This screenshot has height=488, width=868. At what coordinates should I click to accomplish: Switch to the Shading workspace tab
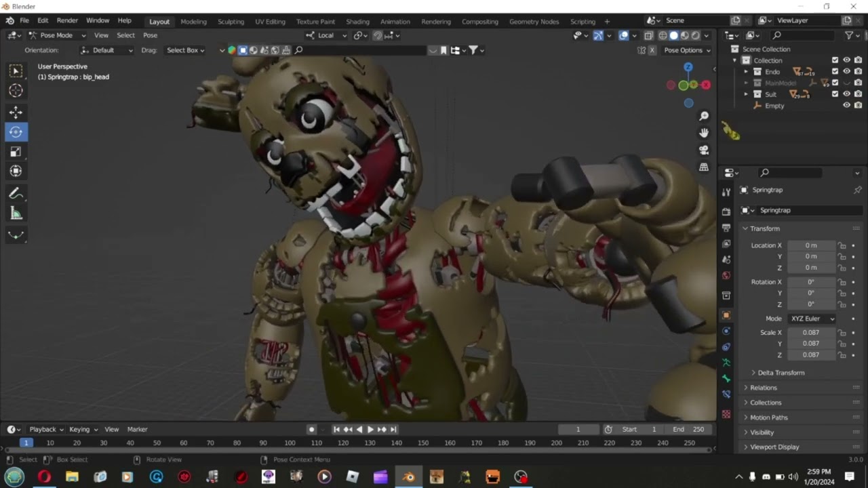click(x=357, y=22)
